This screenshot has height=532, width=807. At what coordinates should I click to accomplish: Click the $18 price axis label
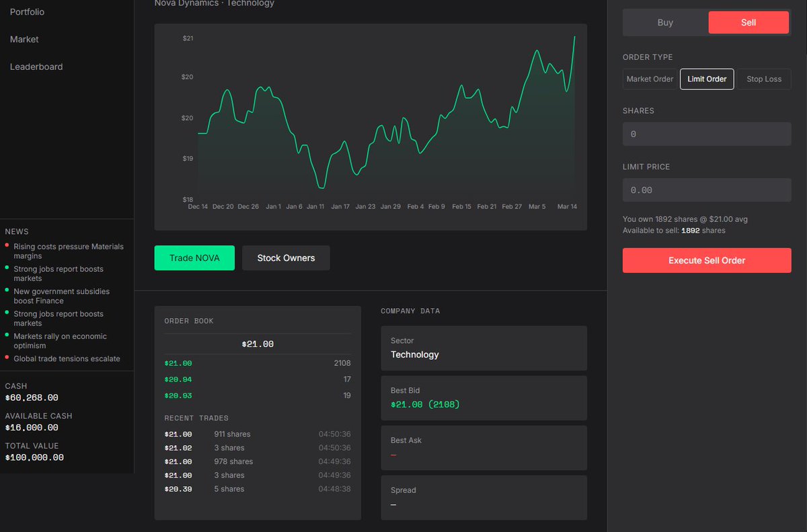[x=188, y=200]
